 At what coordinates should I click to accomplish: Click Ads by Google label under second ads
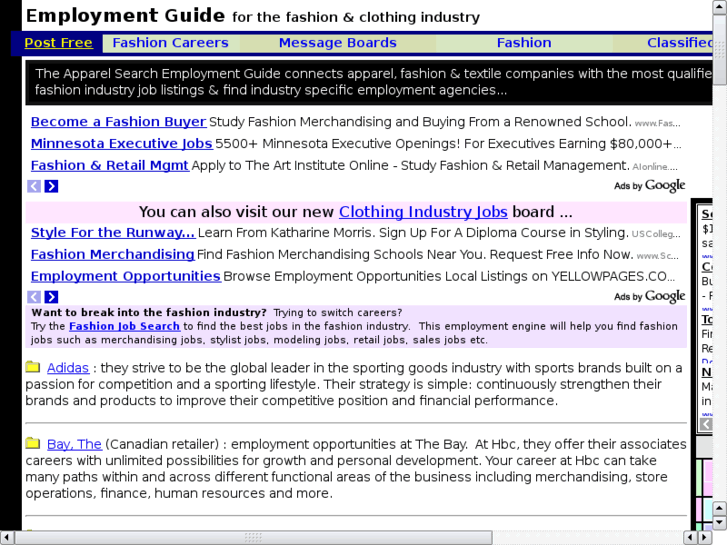pos(649,296)
